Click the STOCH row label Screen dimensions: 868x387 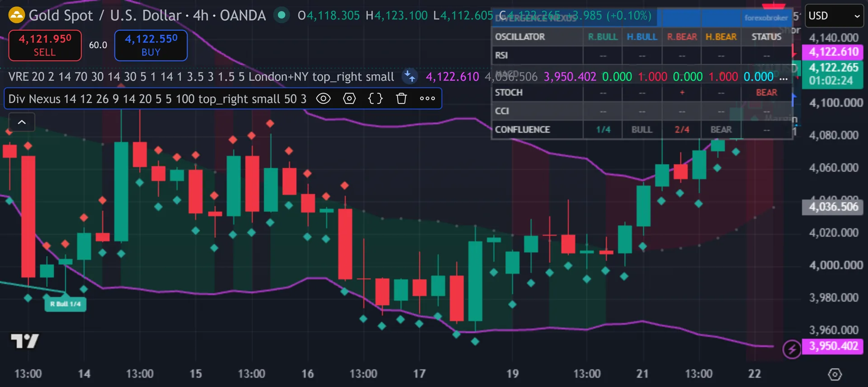509,93
